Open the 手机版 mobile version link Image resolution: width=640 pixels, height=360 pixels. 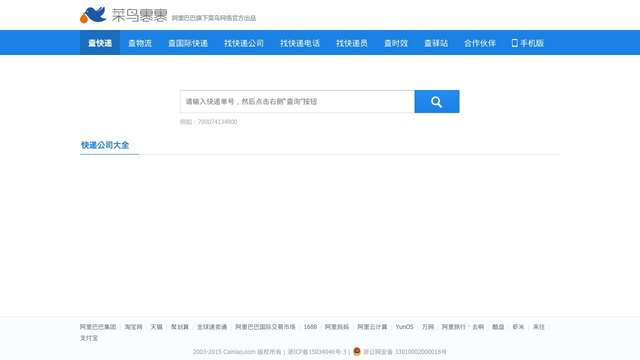click(x=528, y=43)
